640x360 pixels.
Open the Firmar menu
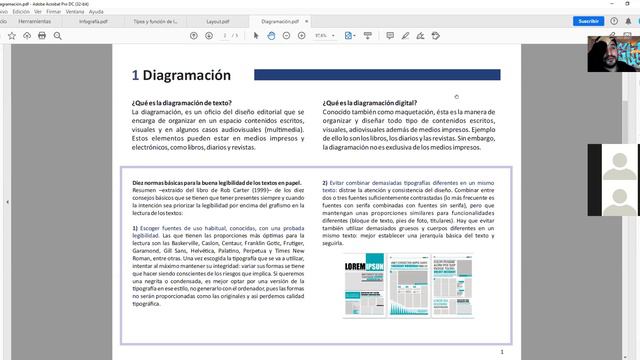tap(53, 12)
